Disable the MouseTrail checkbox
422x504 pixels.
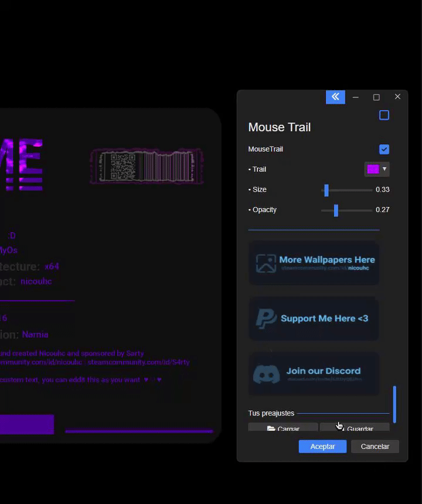384,149
